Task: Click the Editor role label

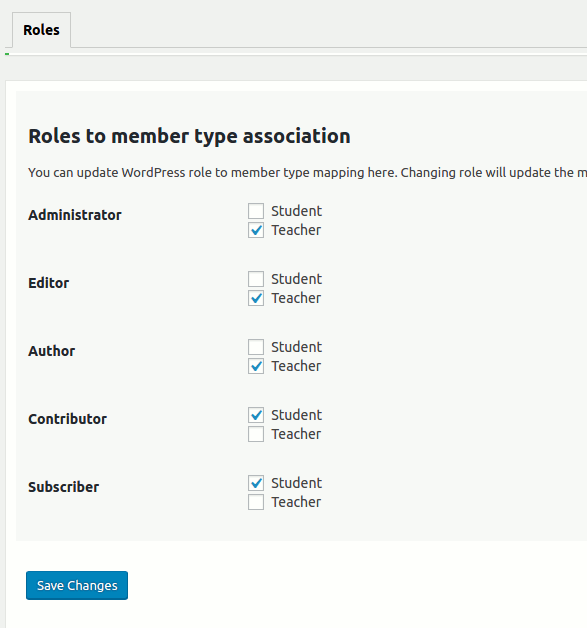Action: 48,283
